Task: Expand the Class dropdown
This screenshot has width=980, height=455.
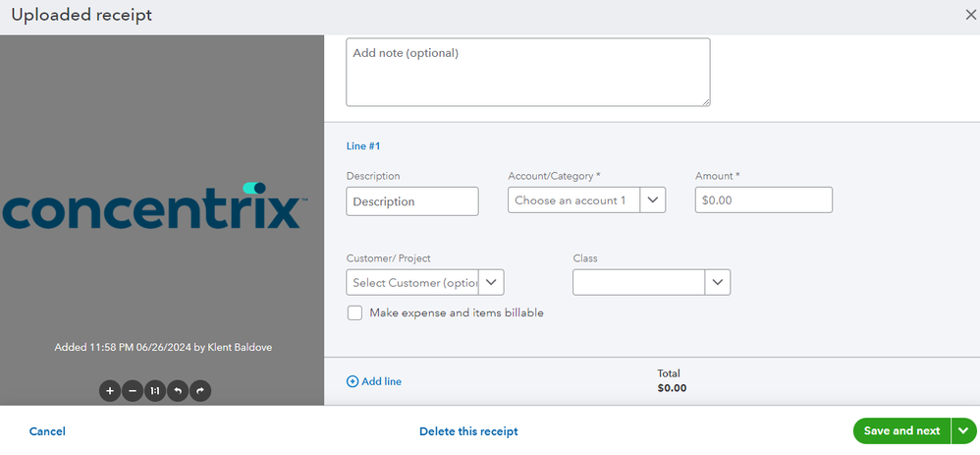Action: coord(718,283)
